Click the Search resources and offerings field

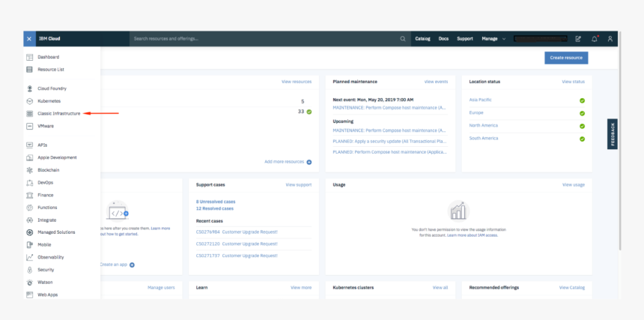click(262, 38)
